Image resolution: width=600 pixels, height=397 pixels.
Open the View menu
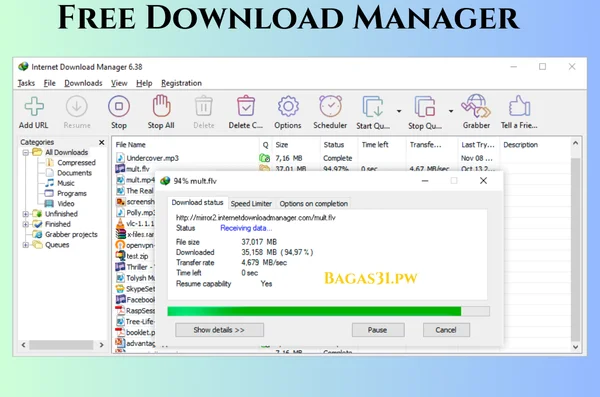click(x=119, y=83)
